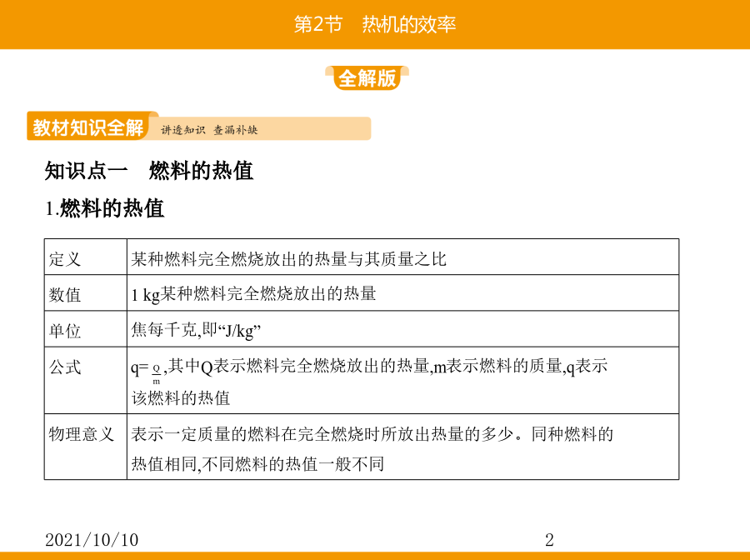Viewport: 750px width, 560px height.
Task: Click the "教材知识全解" section banner
Action: (88, 127)
